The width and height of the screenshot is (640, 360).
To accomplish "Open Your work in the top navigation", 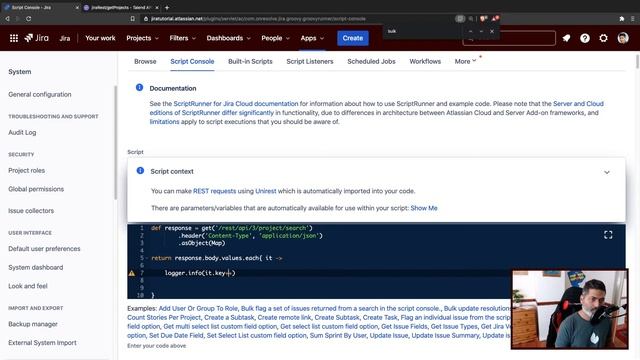I will tap(100, 38).
